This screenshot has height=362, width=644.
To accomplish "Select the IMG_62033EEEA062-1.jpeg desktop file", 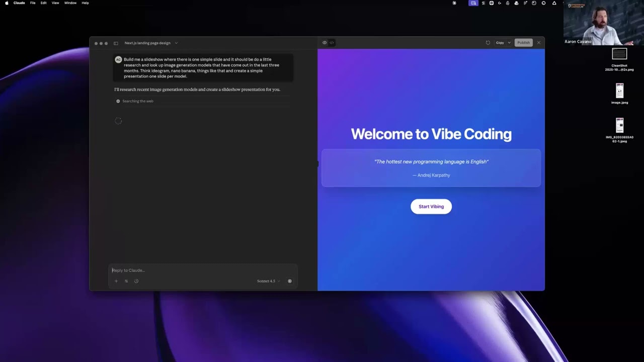I will pos(619,130).
